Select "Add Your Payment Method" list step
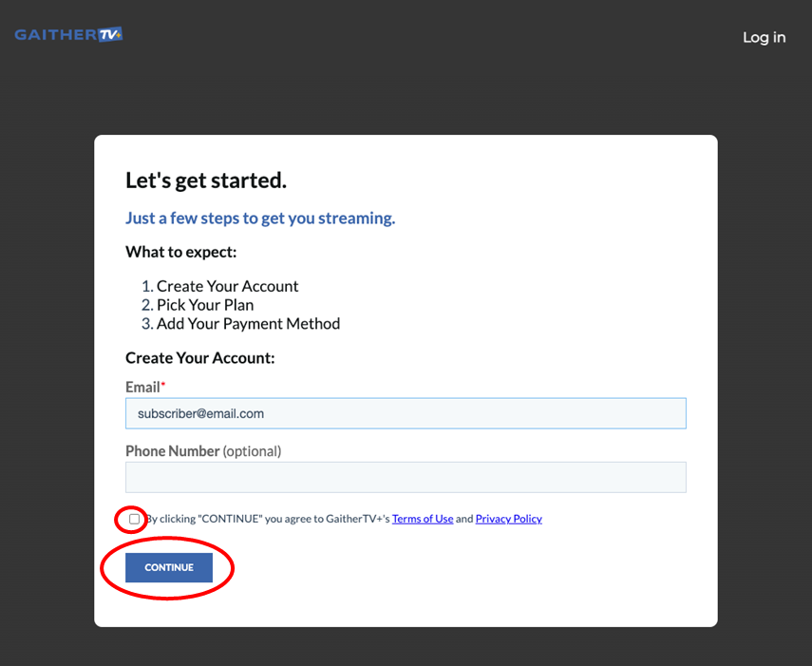 [248, 323]
